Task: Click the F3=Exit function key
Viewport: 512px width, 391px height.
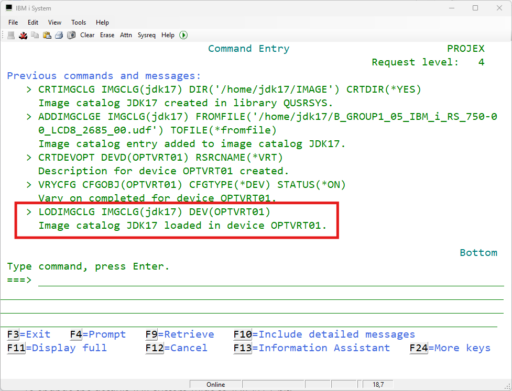Action: [29, 334]
